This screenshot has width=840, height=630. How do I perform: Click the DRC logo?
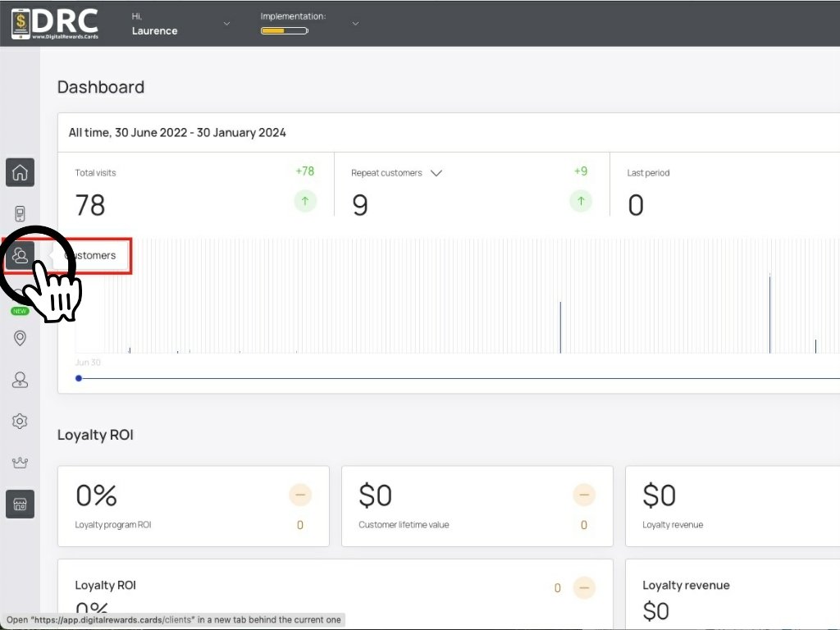point(55,24)
